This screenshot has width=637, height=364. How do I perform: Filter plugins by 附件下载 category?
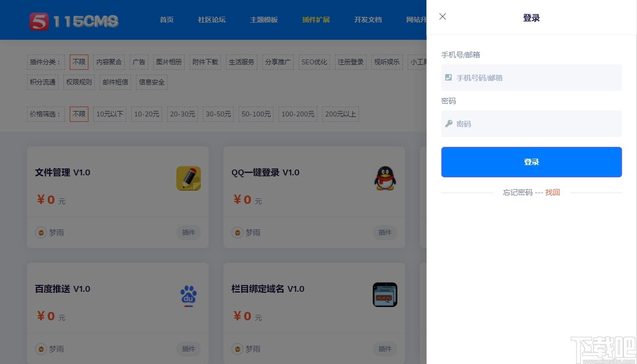(x=205, y=62)
